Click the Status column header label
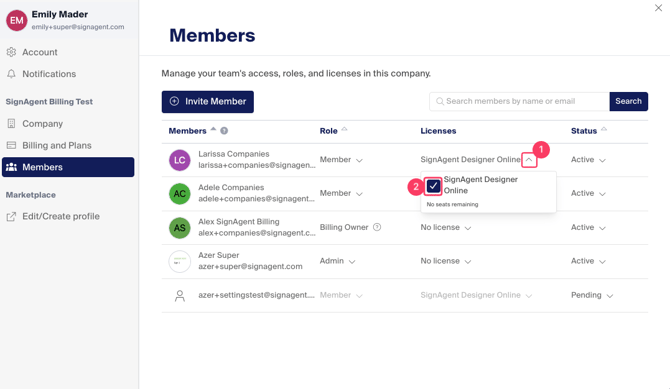This screenshot has height=389, width=670. pos(584,131)
